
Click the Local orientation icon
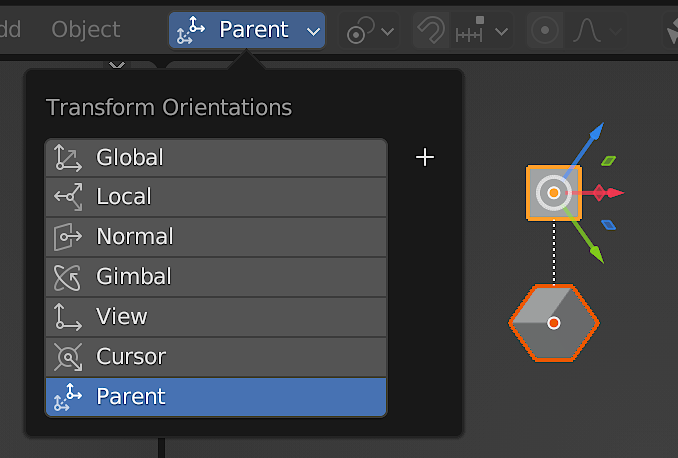coord(68,197)
